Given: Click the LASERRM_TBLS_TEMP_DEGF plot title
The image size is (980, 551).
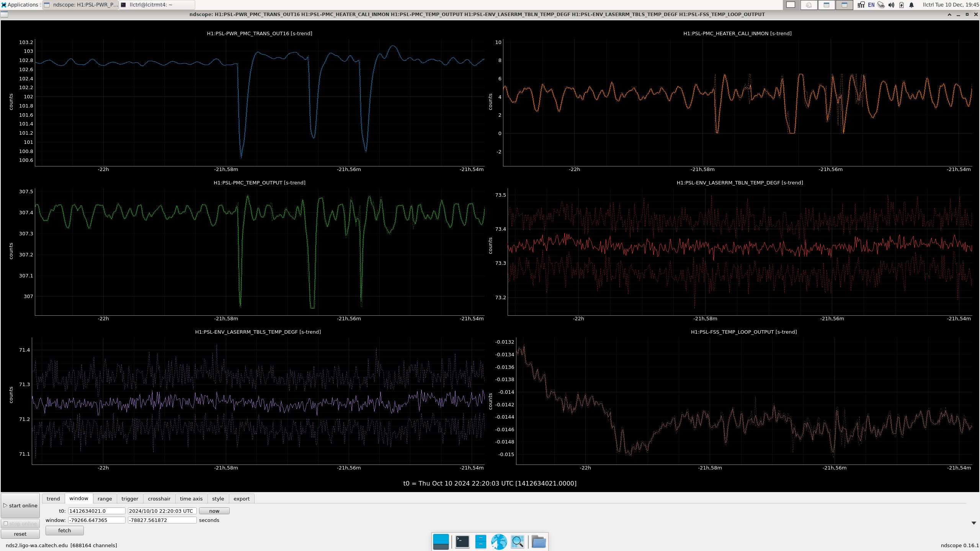Looking at the screenshot, I should tap(258, 332).
